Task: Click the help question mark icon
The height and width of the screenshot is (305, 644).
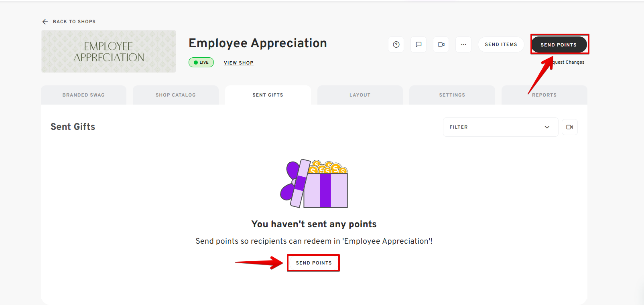Action: (x=396, y=44)
